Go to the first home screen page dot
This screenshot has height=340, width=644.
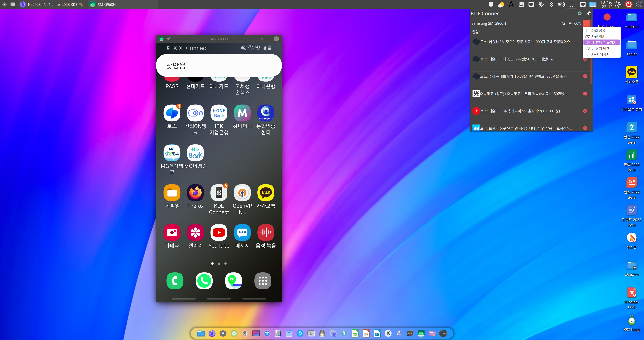[x=212, y=263]
